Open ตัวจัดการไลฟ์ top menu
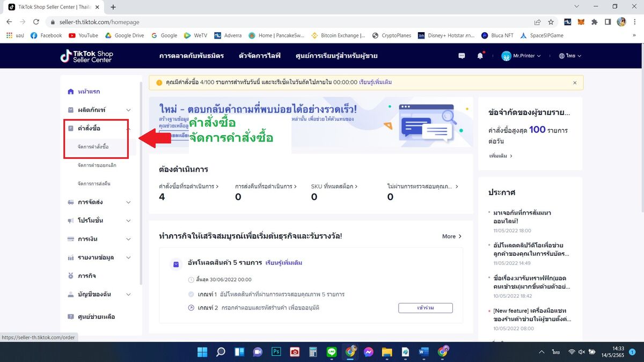Screen dimensions: 644x362 [259, 56]
